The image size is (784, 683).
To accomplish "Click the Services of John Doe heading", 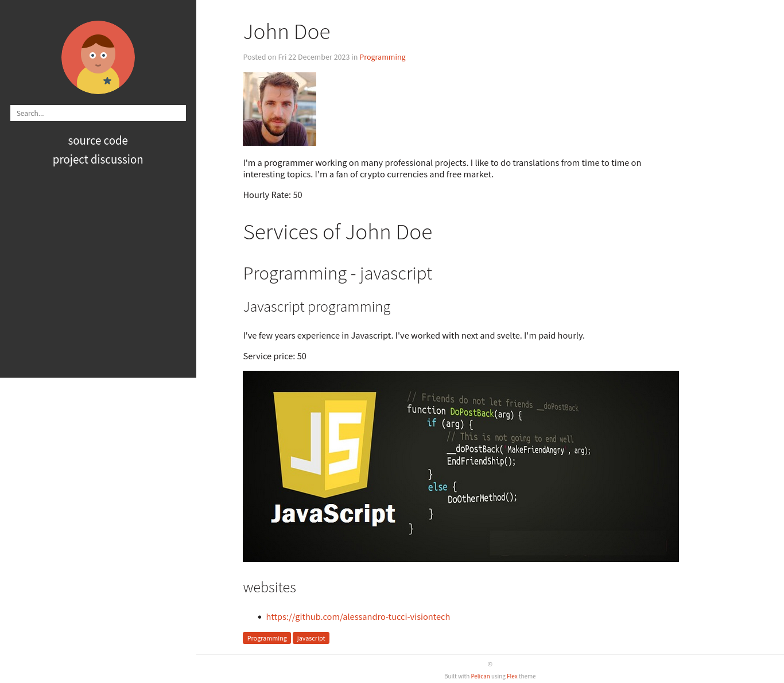I will coord(337,232).
